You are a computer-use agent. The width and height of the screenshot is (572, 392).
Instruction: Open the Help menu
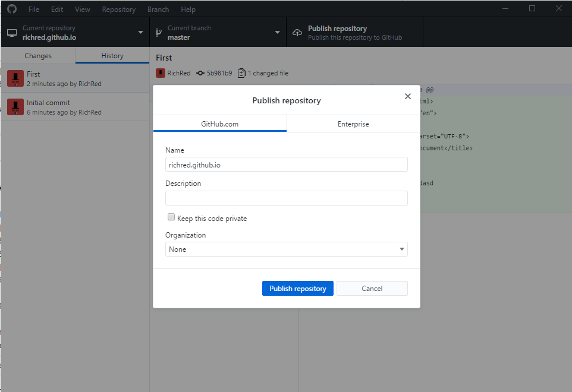point(188,10)
